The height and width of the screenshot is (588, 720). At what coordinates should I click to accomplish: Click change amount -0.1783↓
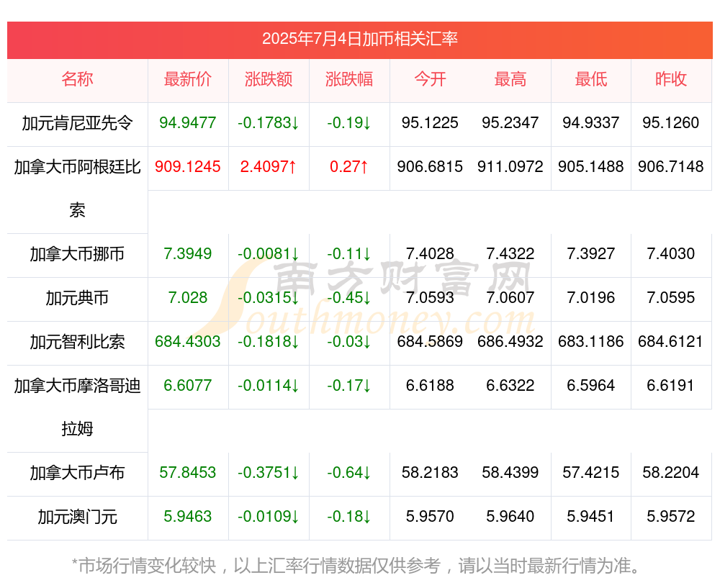pos(268,122)
